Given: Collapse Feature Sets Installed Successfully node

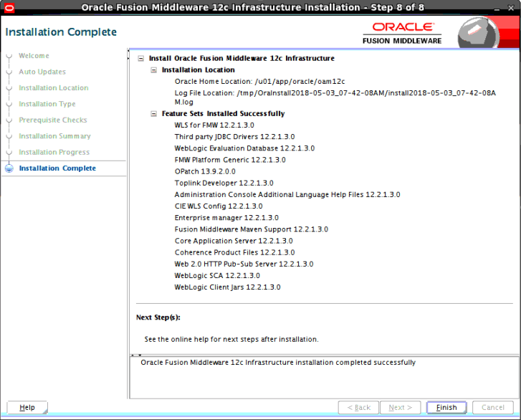Looking at the screenshot, I should 153,114.
